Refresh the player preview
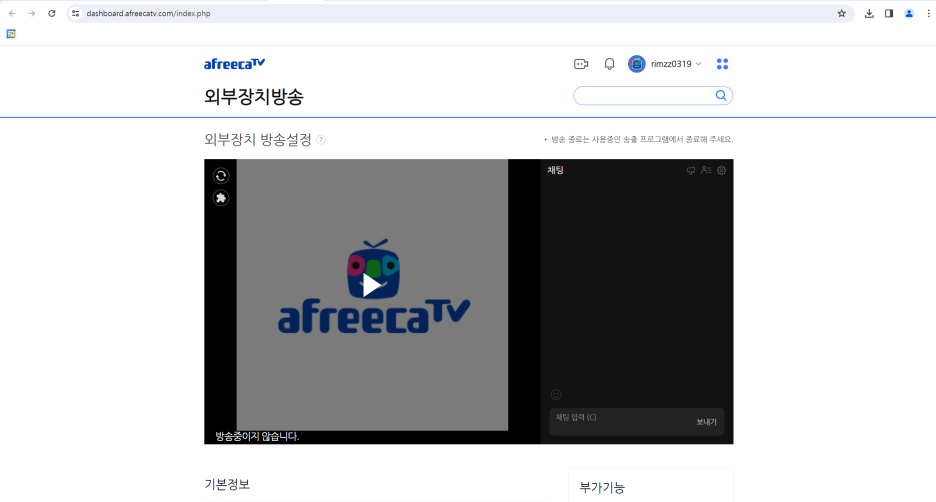Screen dimensions: 936x502 tap(221, 175)
